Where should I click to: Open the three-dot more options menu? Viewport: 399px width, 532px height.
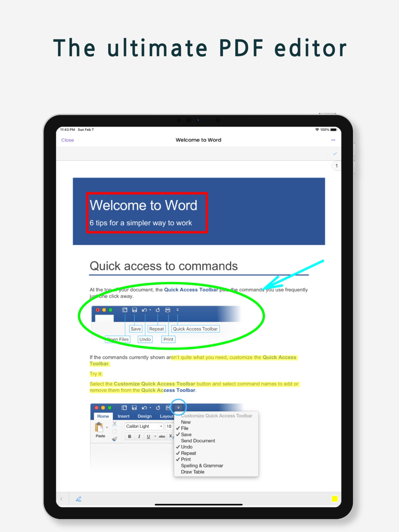333,140
